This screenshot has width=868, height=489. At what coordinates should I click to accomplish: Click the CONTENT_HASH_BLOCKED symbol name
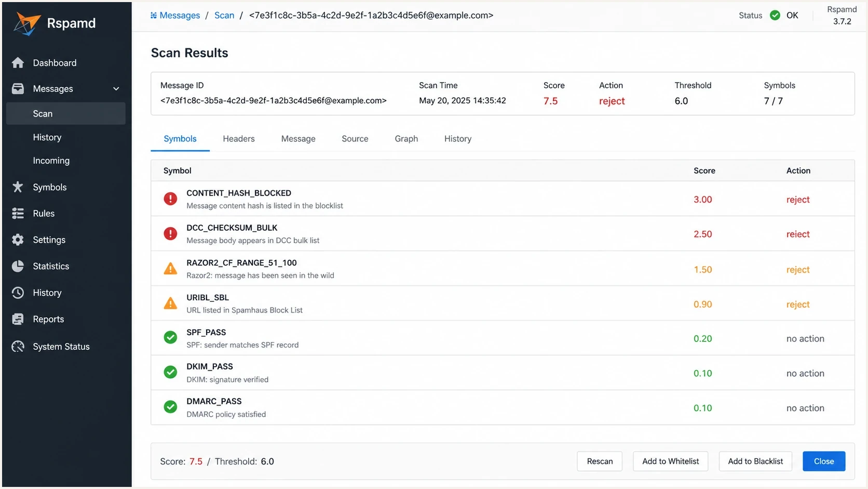pyautogui.click(x=239, y=193)
